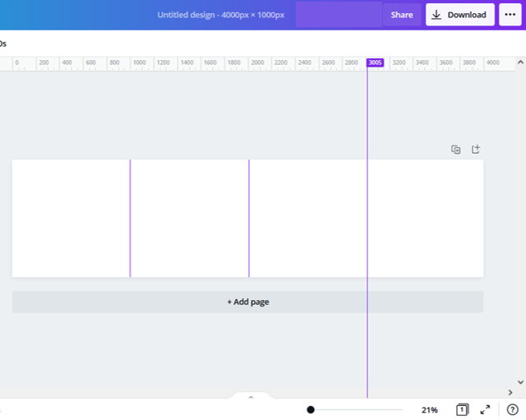Click the zoom slider handle
Image resolution: width=526 pixels, height=420 pixels.
[x=311, y=409]
